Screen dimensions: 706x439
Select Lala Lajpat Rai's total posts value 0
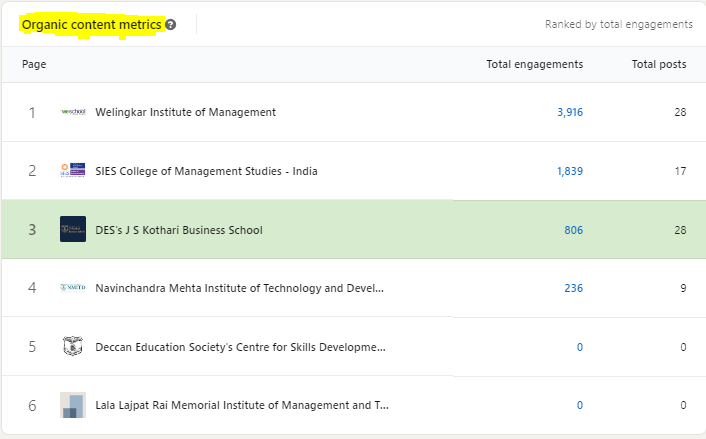pyautogui.click(x=683, y=405)
